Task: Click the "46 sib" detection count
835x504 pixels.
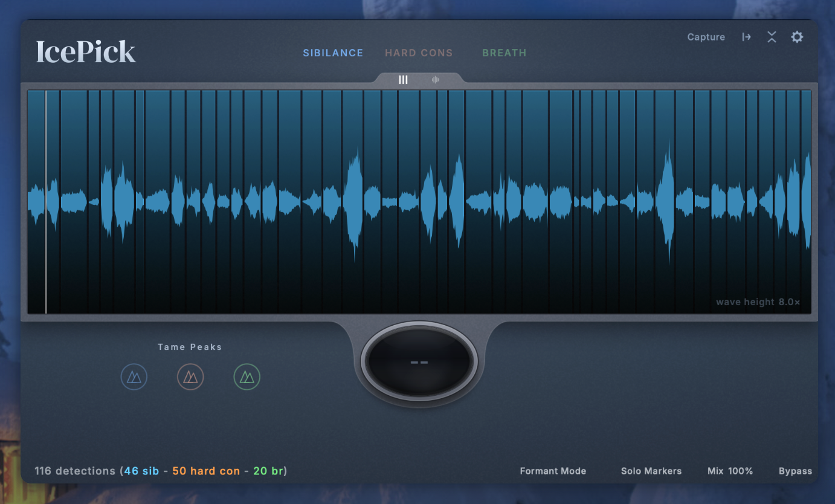Action: click(x=141, y=471)
